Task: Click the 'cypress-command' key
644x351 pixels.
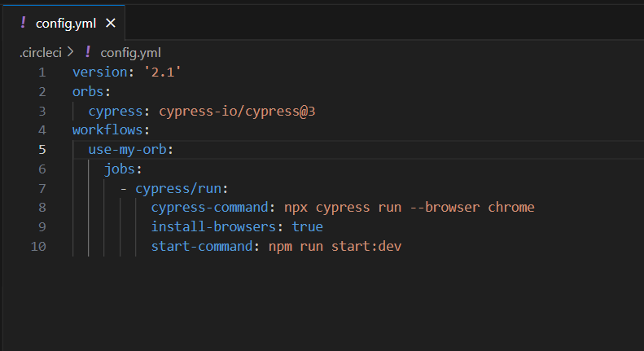Action: (209, 208)
